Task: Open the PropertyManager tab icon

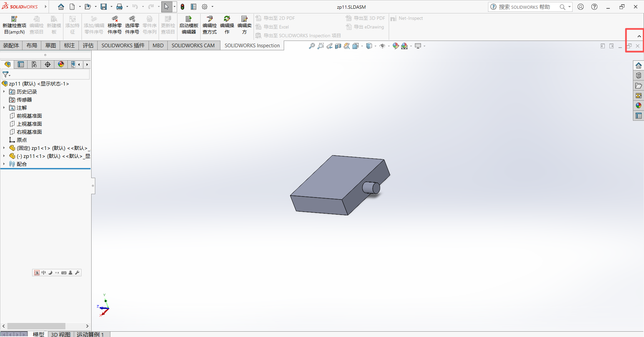Action: pos(21,64)
